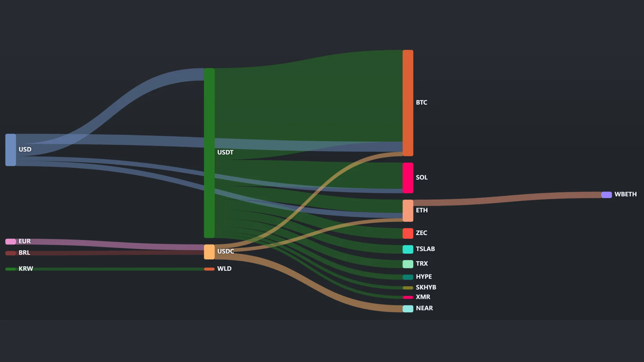This screenshot has width=644, height=362.
Task: Click the salmon ETH node
Action: tap(408, 211)
